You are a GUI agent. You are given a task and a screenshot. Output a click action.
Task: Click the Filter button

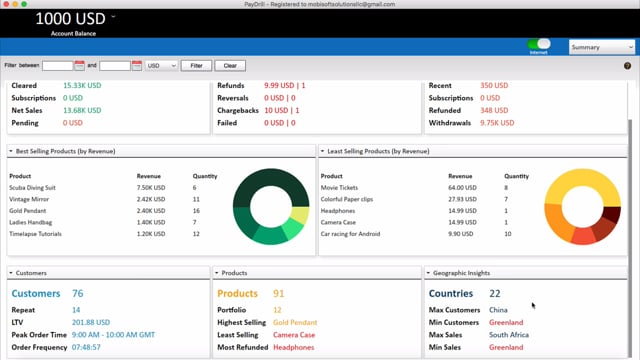[196, 66]
